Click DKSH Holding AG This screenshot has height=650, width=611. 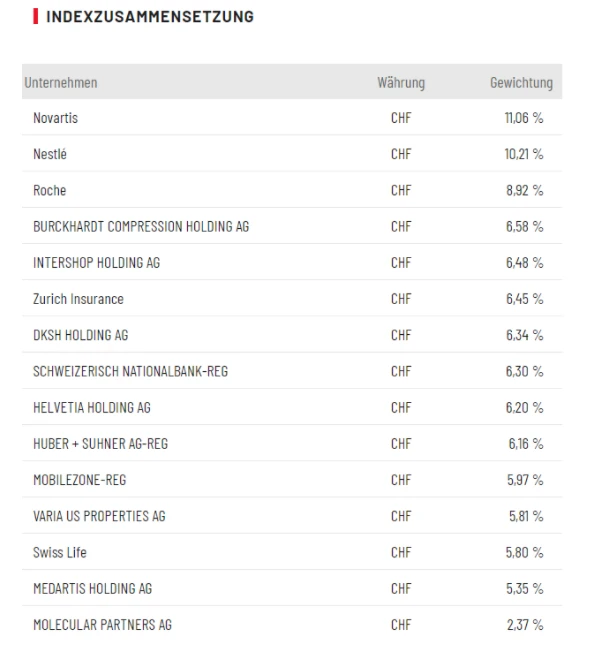[x=80, y=335]
